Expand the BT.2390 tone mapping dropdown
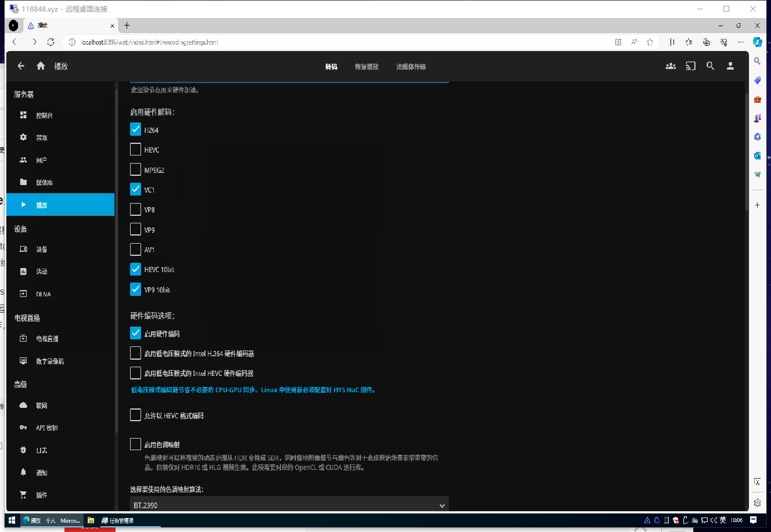This screenshot has width=771, height=532. tap(289, 505)
